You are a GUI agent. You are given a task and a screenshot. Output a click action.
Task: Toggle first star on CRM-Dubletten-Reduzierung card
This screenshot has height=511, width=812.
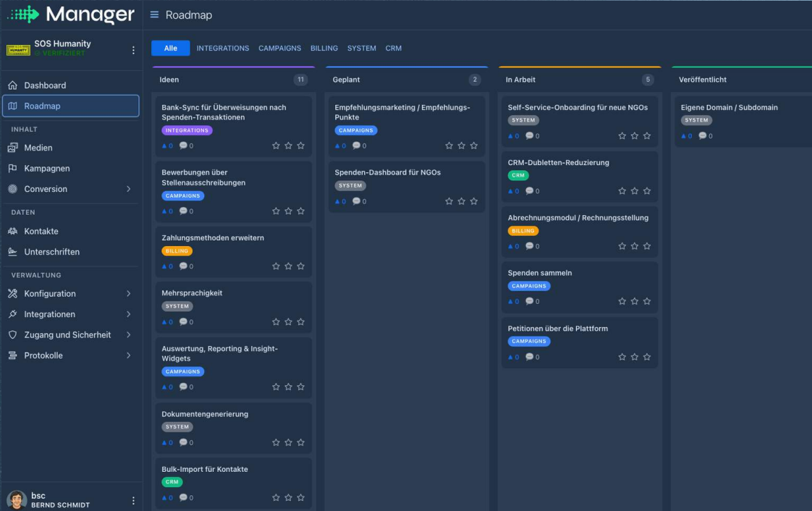tap(622, 191)
